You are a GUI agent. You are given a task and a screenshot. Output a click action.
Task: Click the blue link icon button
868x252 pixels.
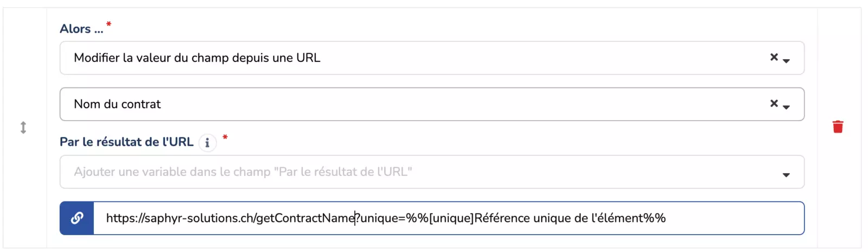[77, 218]
